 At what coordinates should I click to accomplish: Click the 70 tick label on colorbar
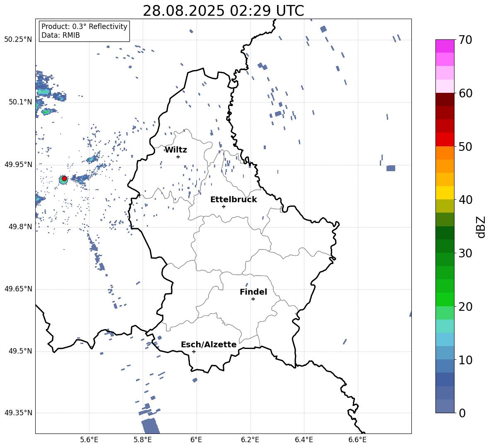coord(465,40)
